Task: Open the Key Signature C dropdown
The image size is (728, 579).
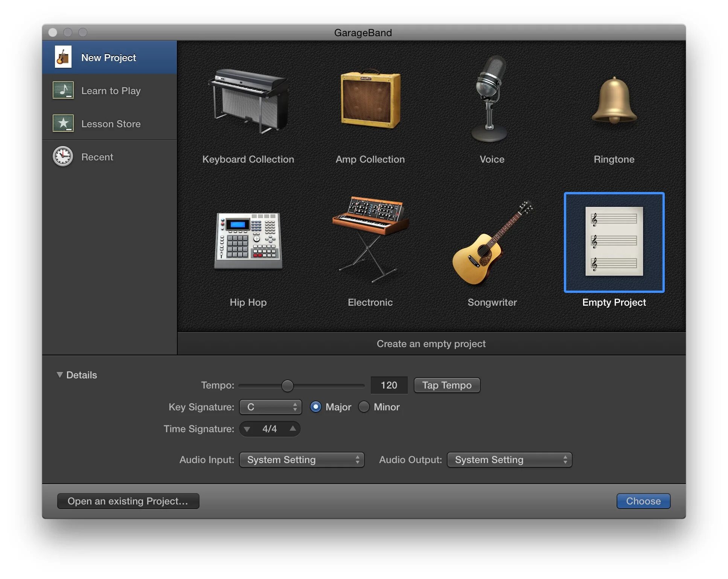Action: point(270,407)
